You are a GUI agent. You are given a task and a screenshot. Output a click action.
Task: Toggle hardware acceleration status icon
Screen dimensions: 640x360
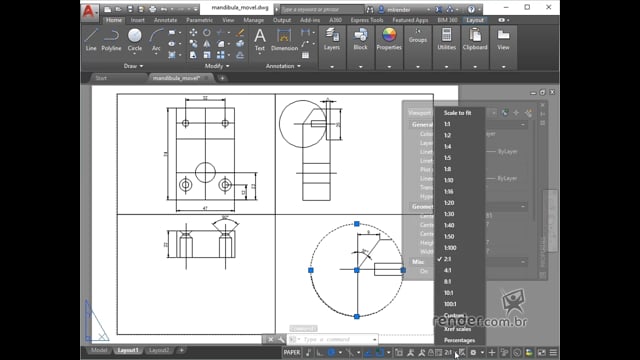tap(517, 352)
